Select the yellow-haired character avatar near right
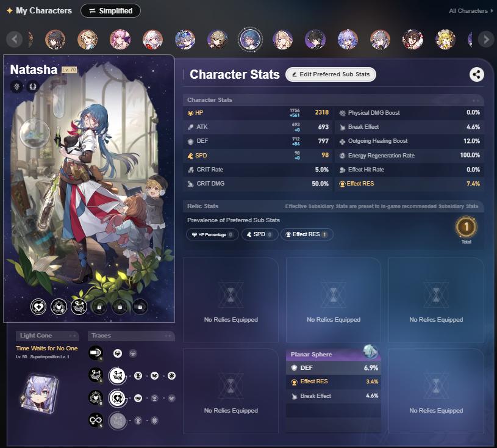The image size is (497, 448). click(445, 39)
